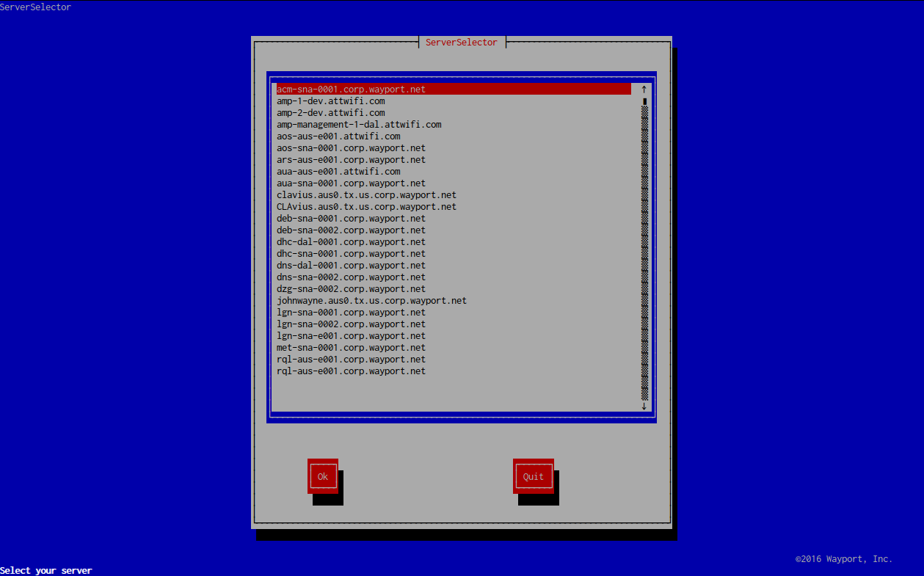Pick the dhc-dal-0001.corp.wayport.net server

[351, 242]
